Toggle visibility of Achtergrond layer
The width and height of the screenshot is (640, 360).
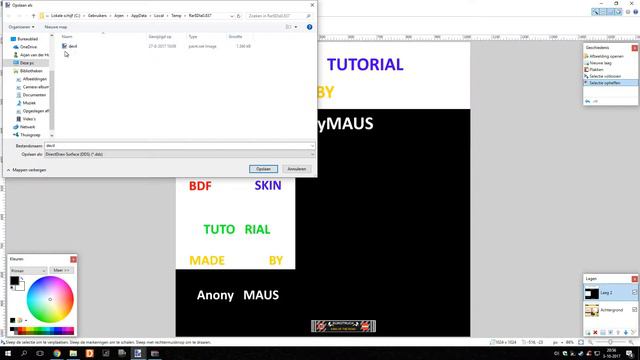pos(634,310)
